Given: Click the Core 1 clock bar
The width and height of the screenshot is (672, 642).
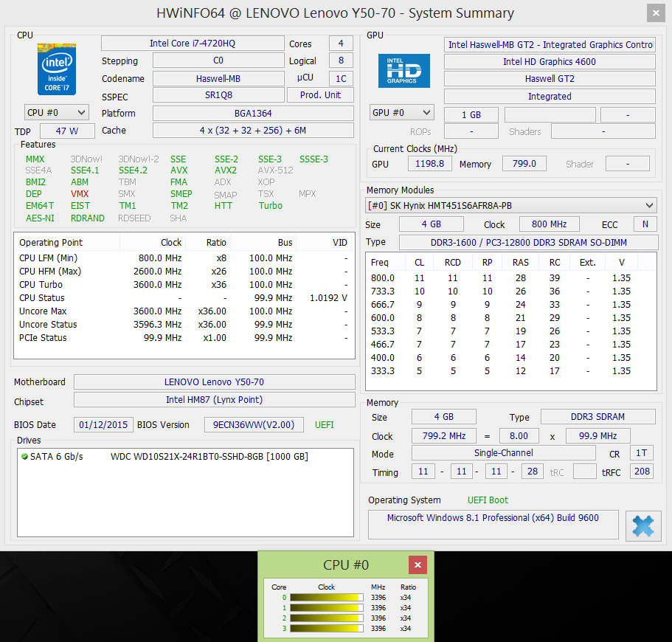Looking at the screenshot, I should pyautogui.click(x=327, y=608).
